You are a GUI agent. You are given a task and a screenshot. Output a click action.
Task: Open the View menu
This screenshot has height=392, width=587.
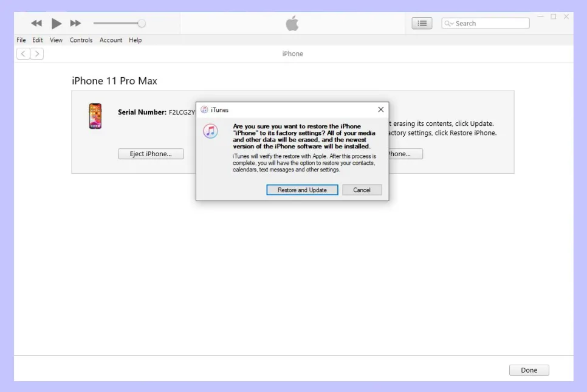click(x=56, y=40)
